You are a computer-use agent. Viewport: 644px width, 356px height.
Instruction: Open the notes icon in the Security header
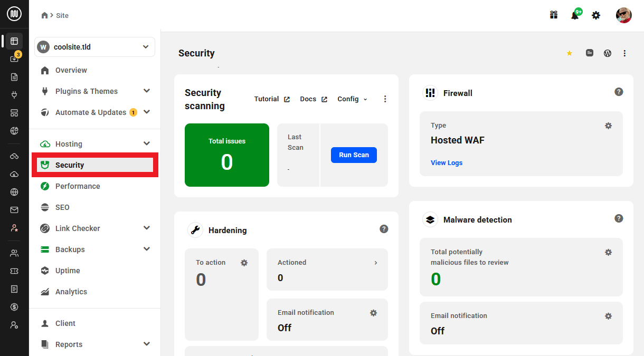point(590,53)
